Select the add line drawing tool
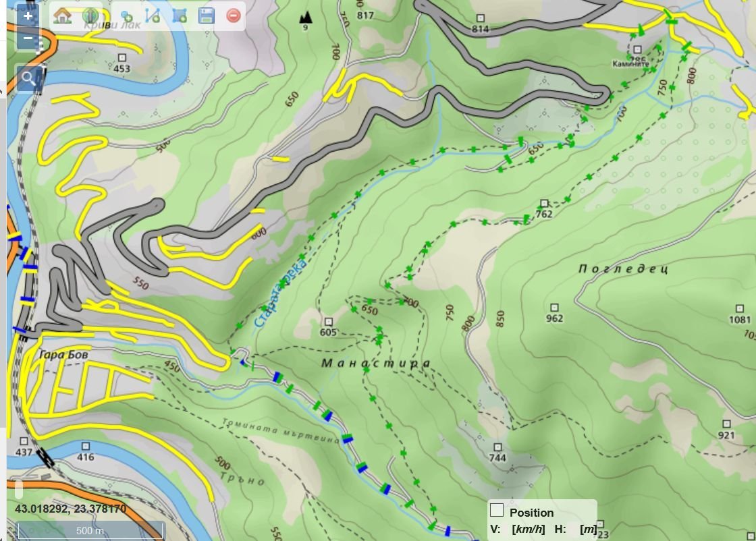This screenshot has width=756, height=541. point(152,16)
